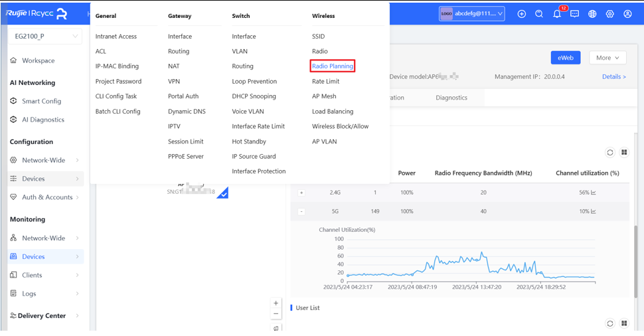The width and height of the screenshot is (644, 336).
Task: Click the eWeb button
Action: pyautogui.click(x=566, y=58)
